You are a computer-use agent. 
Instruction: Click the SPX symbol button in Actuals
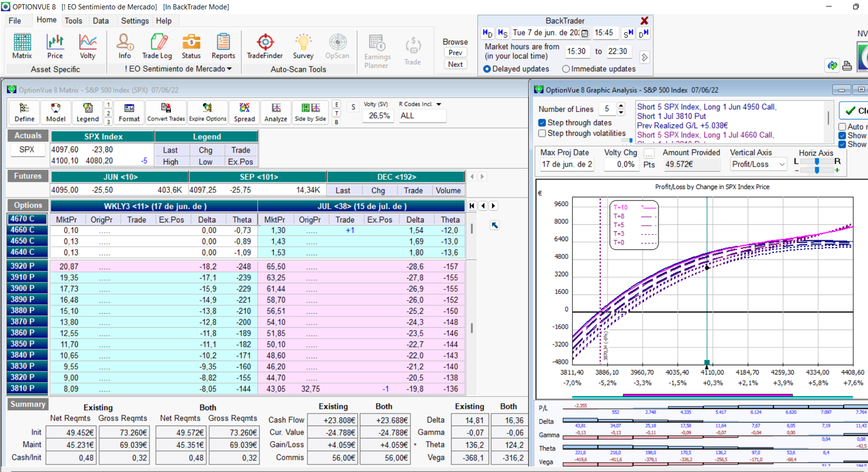point(27,150)
